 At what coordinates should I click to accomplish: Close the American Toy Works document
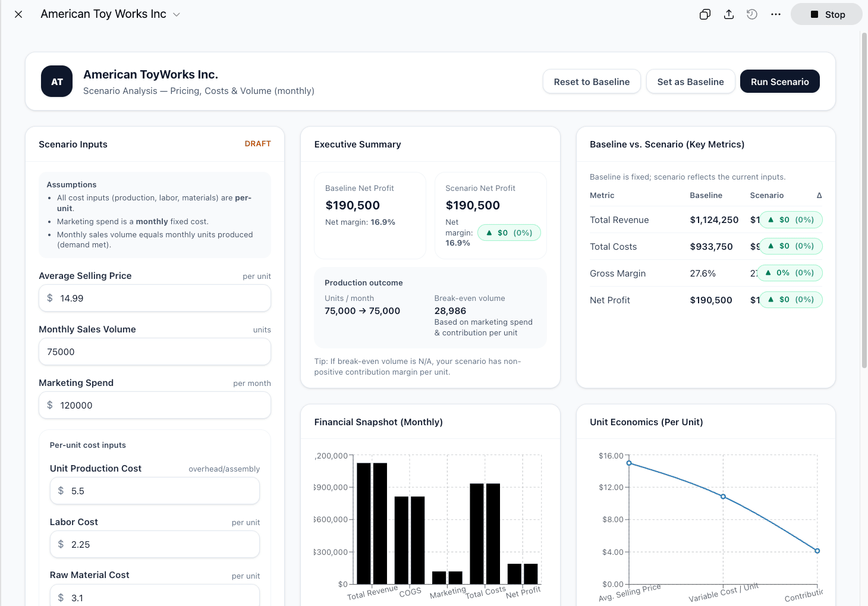pyautogui.click(x=18, y=14)
